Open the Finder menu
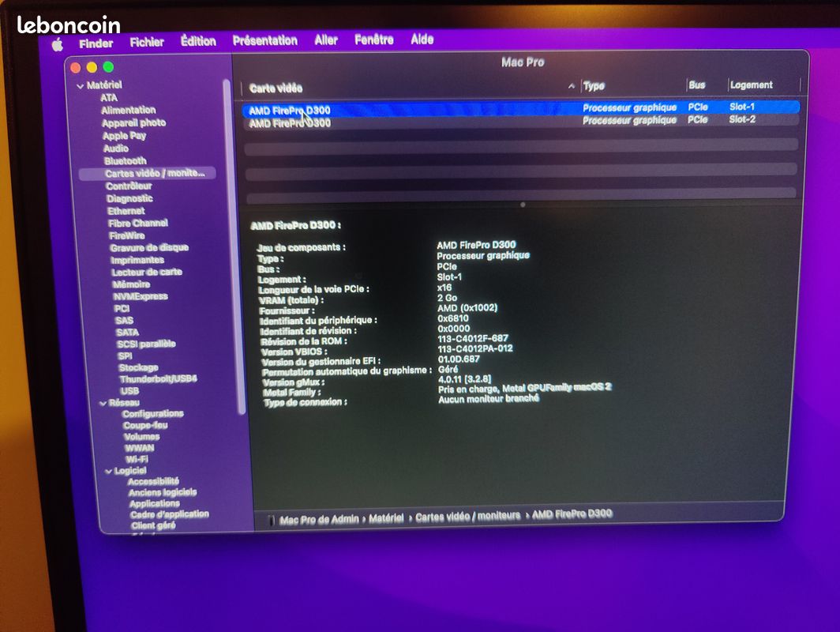Image resolution: width=840 pixels, height=632 pixels. click(x=96, y=44)
